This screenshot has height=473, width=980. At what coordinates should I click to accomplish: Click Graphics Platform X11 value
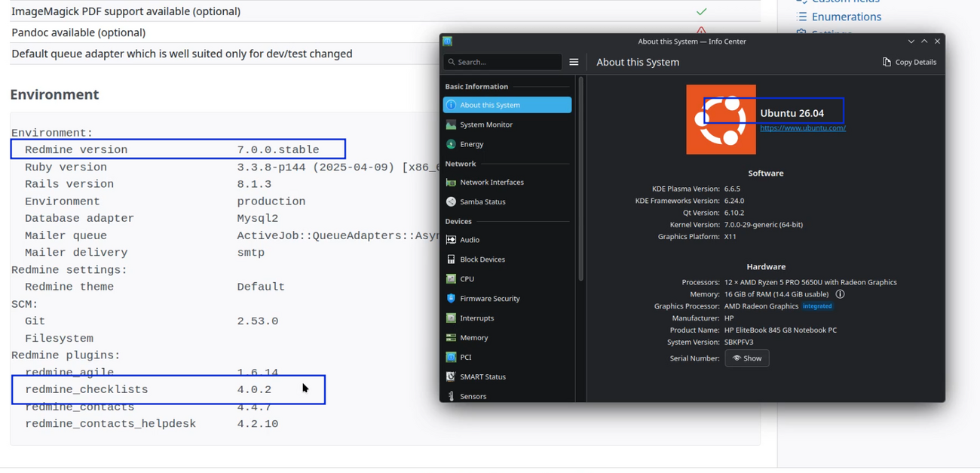point(730,237)
